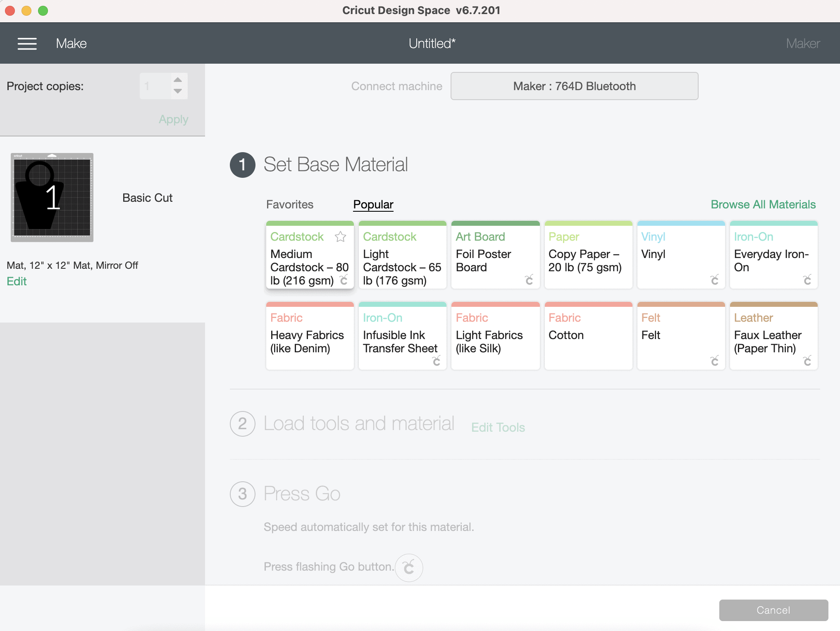Screen dimensions: 840x631
Task: Open Browse All Materials
Action: [763, 204]
